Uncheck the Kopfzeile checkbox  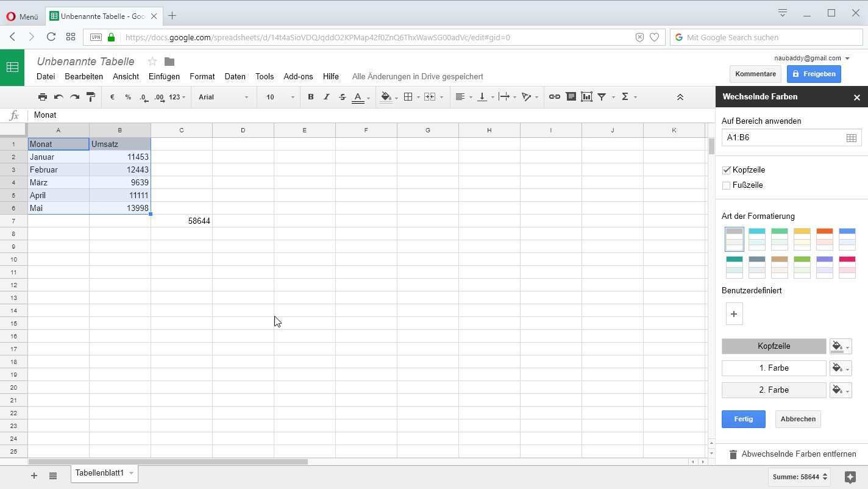[x=726, y=170]
